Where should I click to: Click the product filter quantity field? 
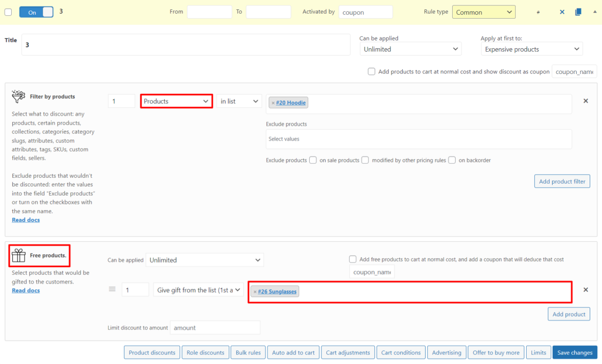coord(121,101)
